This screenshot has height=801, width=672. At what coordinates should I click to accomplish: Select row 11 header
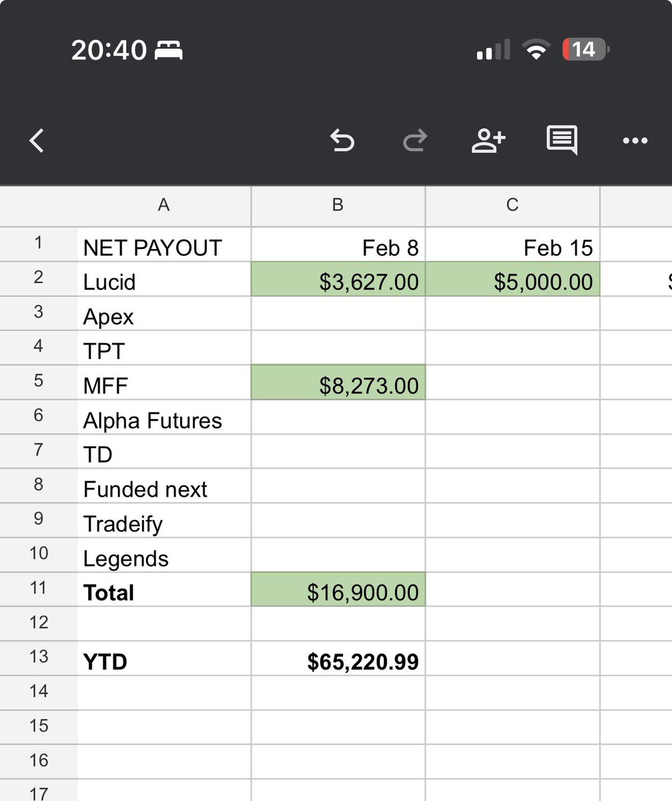[x=39, y=589]
